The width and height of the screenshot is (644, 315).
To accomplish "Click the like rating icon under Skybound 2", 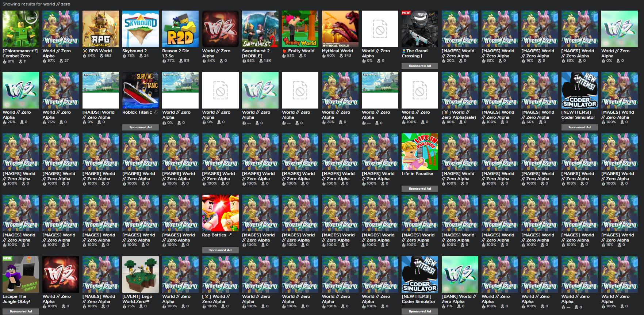I will [124, 56].
